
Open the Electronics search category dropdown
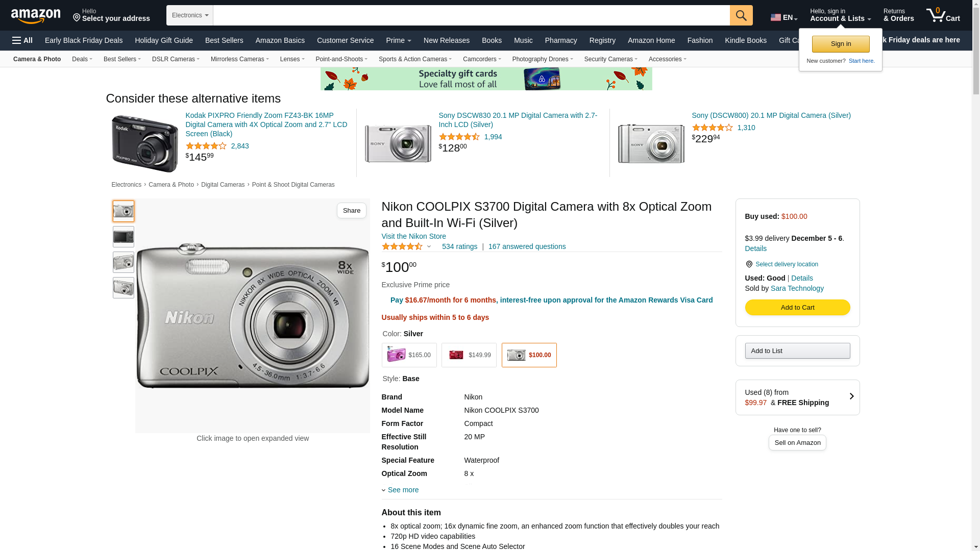click(190, 15)
